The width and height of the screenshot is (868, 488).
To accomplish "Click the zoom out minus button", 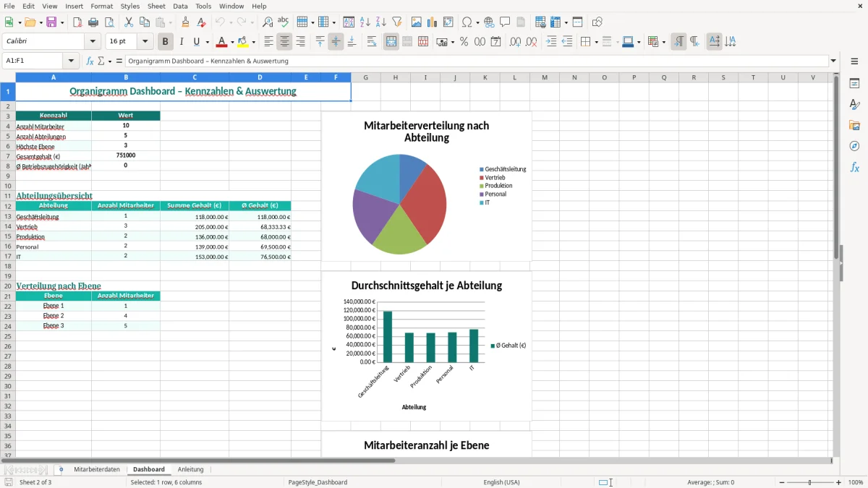I will tap(782, 482).
